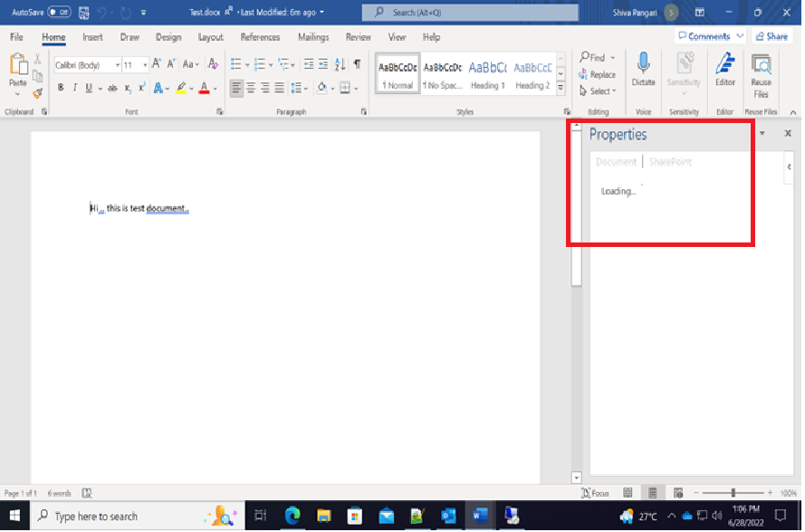Apply text highlight color
Screen dimensions: 805x532
179,87
